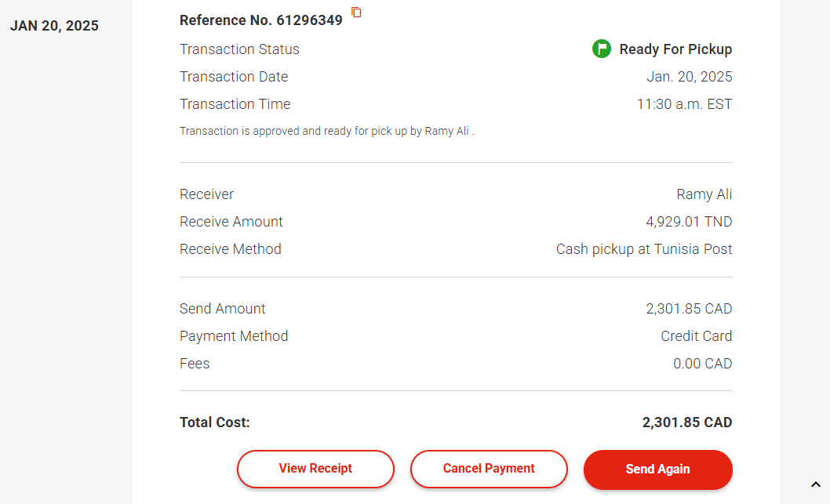Copy the reference number with the copy icon
This screenshot has width=830, height=504.
click(356, 13)
